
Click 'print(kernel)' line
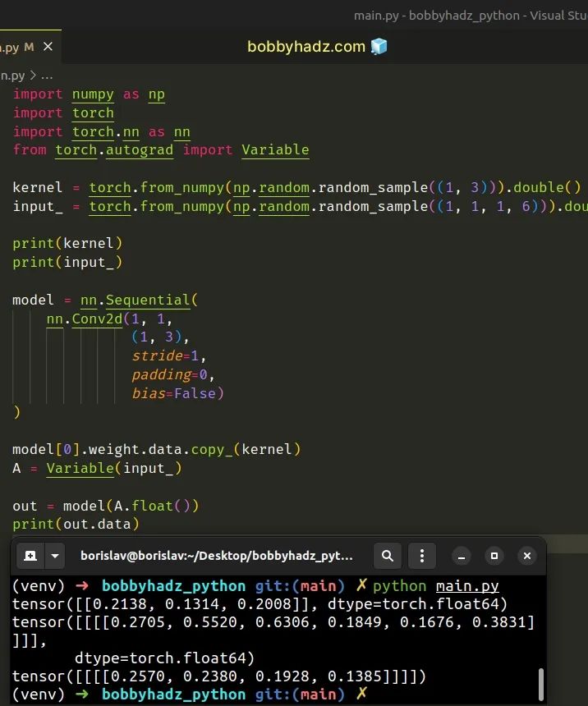[67, 243]
